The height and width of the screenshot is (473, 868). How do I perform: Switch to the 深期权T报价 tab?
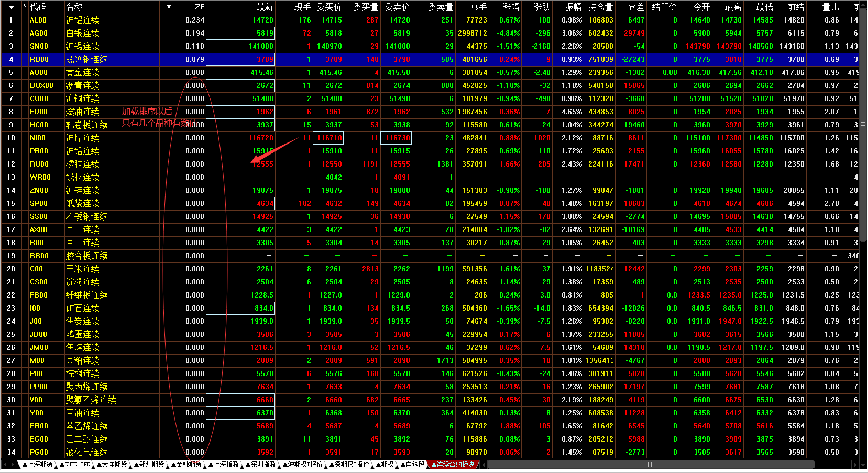[349, 464]
